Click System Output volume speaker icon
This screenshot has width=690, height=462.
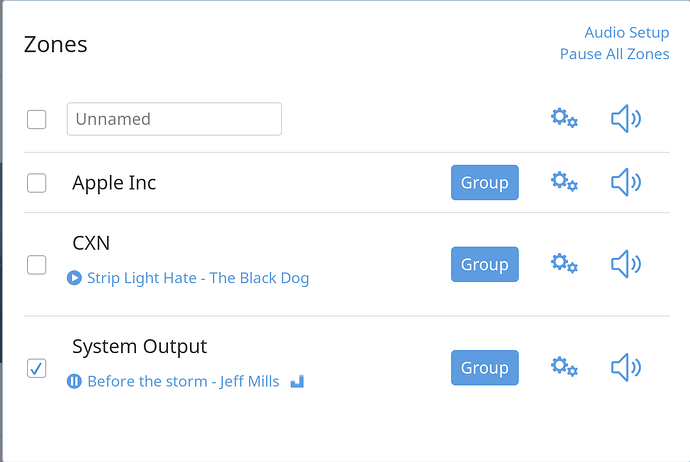626,367
